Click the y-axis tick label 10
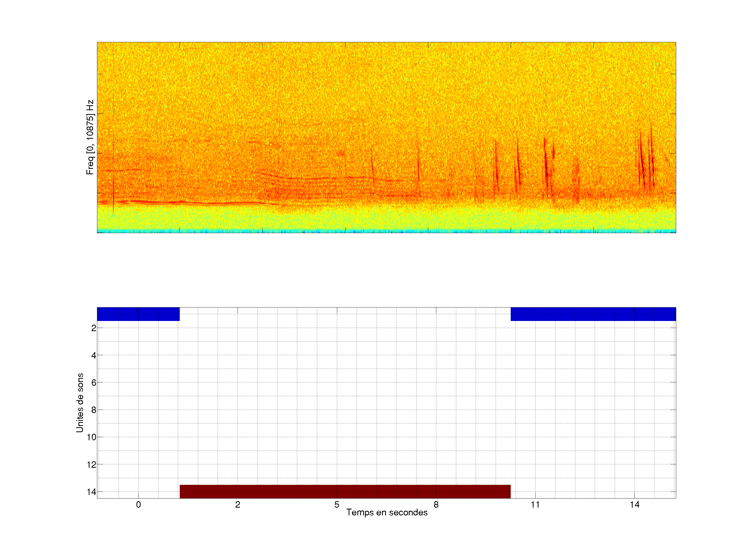Viewport: 747px width, 560px height. [x=92, y=437]
